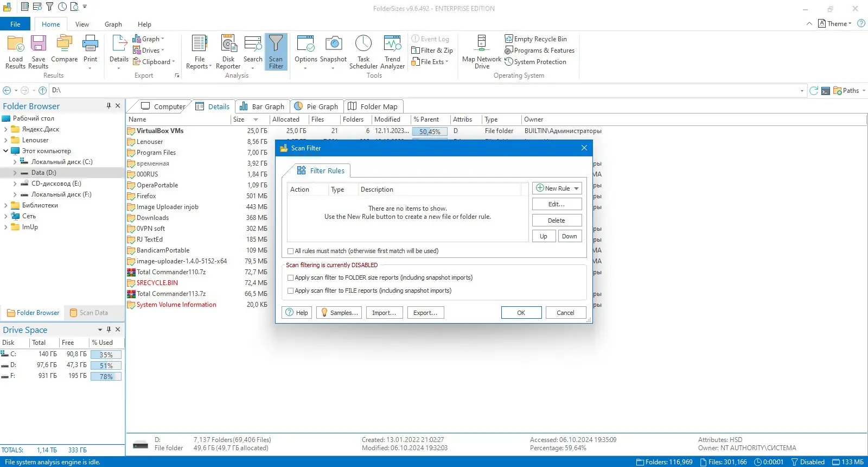This screenshot has width=868, height=467.
Task: Open the Search tool in ribbon
Action: 253,52
